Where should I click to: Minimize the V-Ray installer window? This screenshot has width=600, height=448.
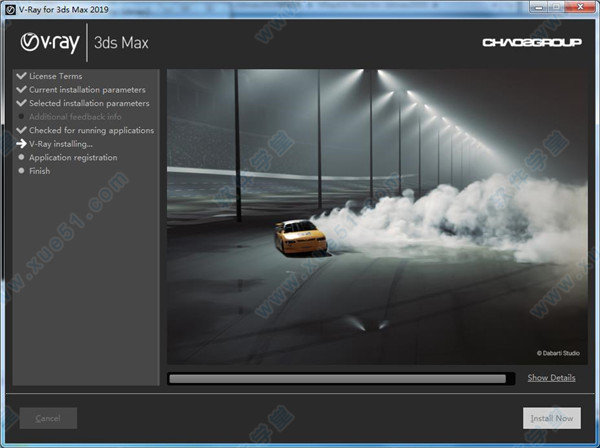coord(538,7)
